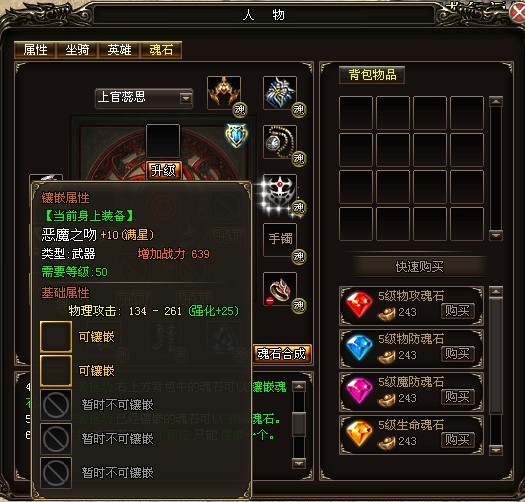Buy the 5级物防魂石 with 购买
The height and width of the screenshot is (502, 525).
click(x=457, y=354)
